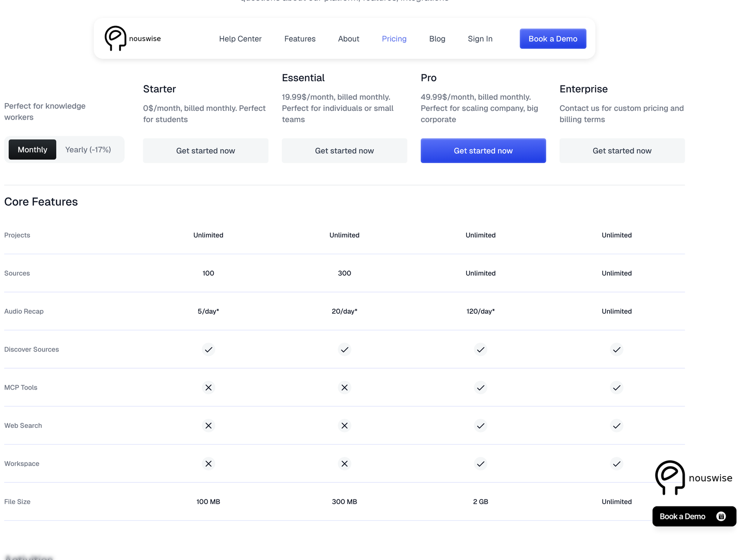739x560 pixels.
Task: Click the checkmark for Discover Sources under Pro
Action: coord(480,350)
